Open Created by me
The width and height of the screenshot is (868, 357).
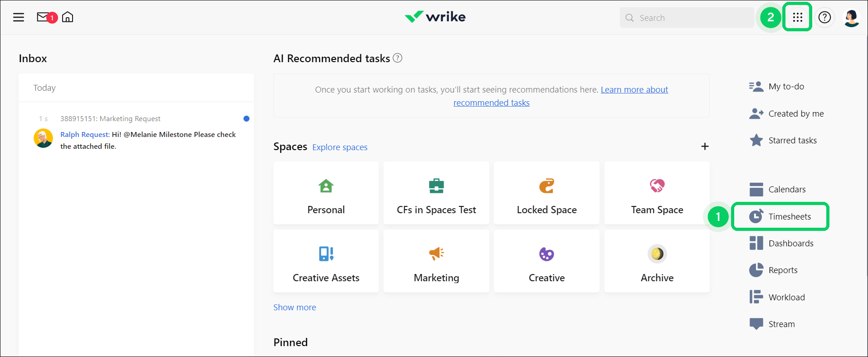tap(786, 113)
